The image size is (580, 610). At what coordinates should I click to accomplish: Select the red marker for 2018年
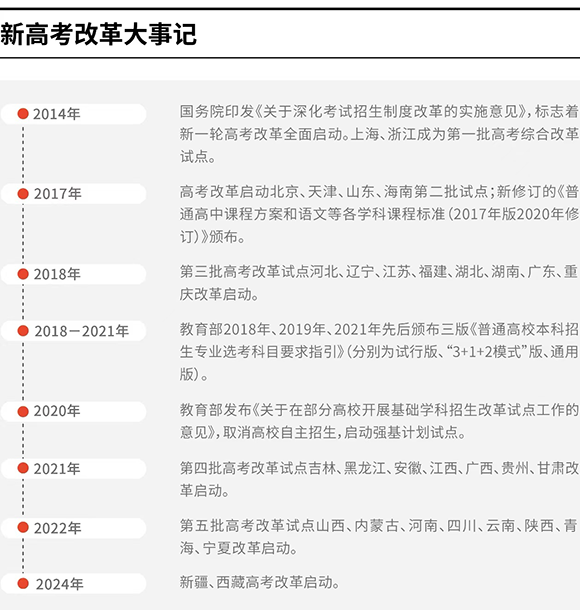pyautogui.click(x=23, y=274)
